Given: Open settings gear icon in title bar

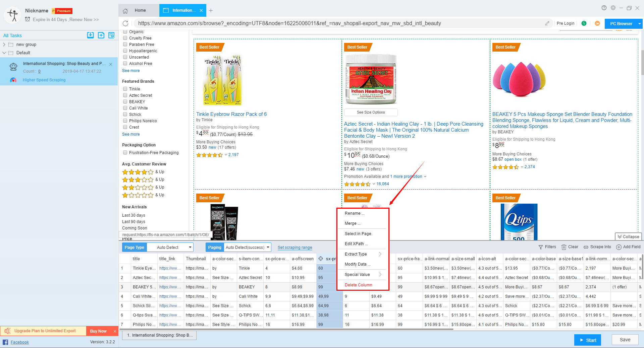Looking at the screenshot, I should point(613,8).
